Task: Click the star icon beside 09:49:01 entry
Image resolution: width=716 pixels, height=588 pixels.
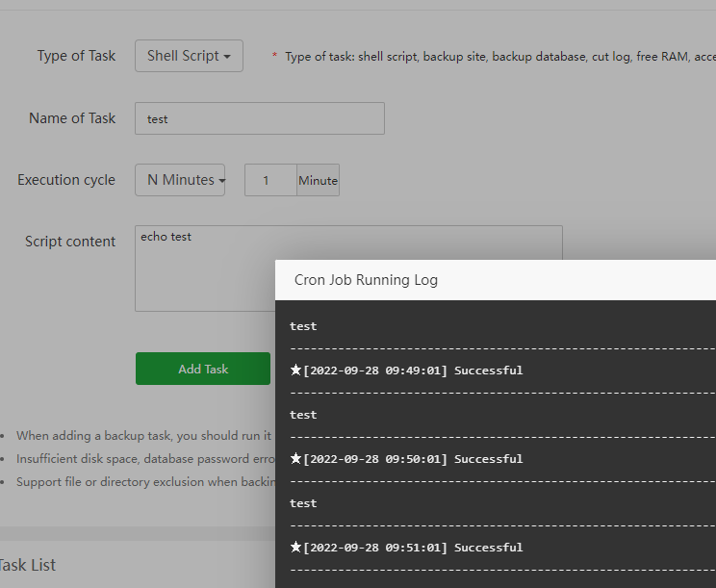Action: tap(295, 371)
